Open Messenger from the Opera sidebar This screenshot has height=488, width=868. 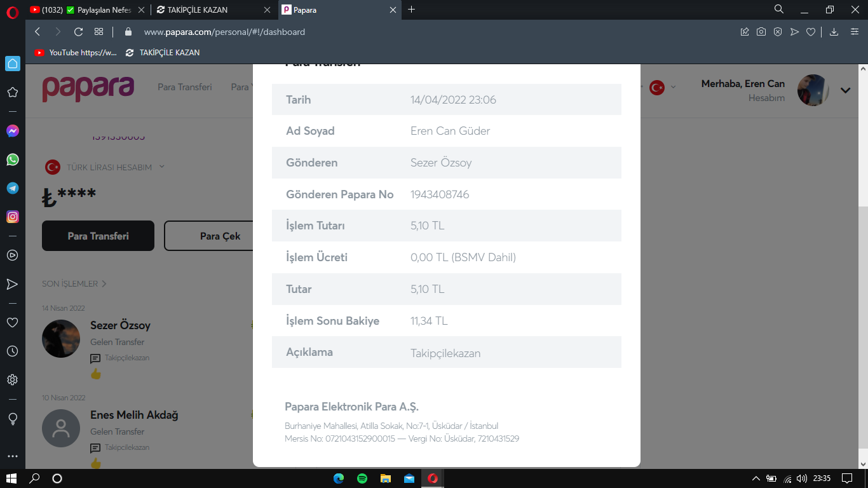pos(13,131)
